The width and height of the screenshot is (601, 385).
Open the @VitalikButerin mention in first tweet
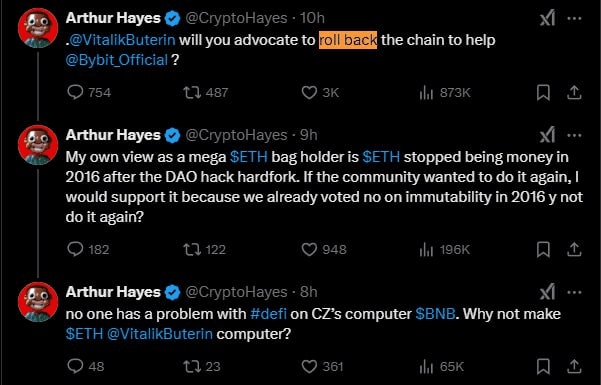coord(123,40)
